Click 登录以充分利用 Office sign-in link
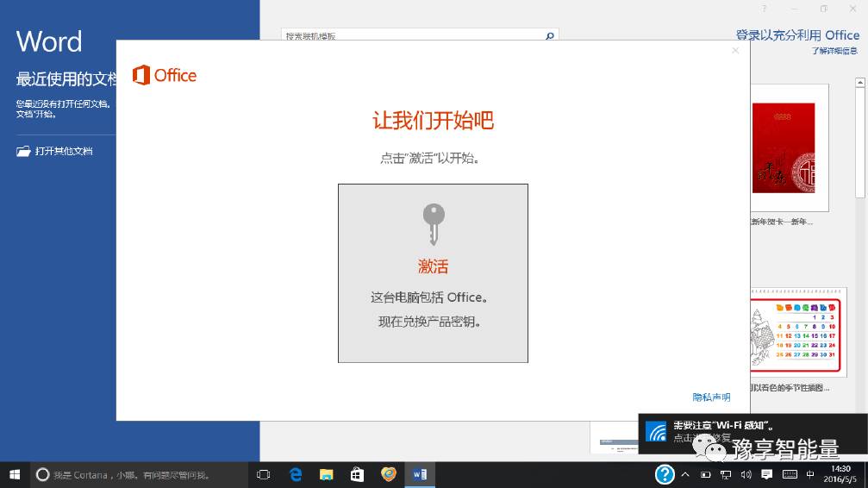This screenshot has width=868, height=488. point(797,35)
